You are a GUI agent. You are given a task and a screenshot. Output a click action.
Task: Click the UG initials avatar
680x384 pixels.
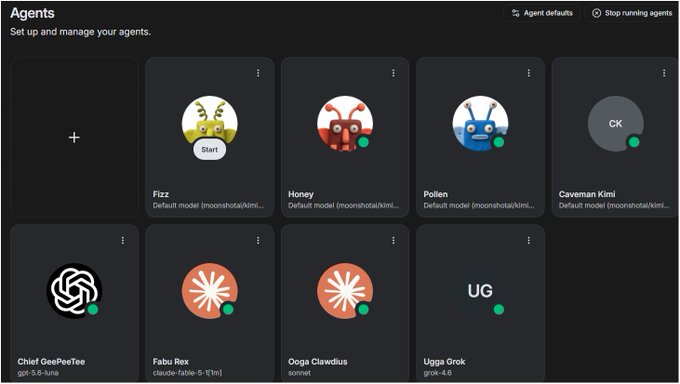click(x=480, y=291)
